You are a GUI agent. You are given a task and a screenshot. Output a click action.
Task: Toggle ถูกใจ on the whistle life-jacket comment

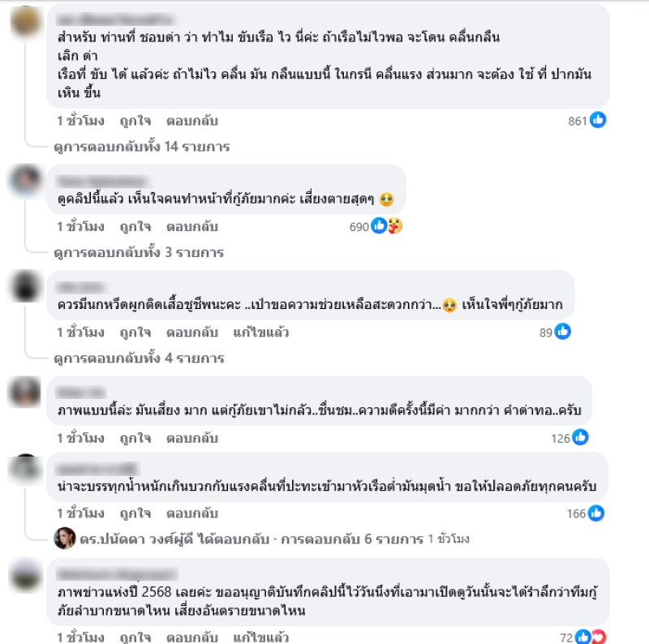point(135,333)
